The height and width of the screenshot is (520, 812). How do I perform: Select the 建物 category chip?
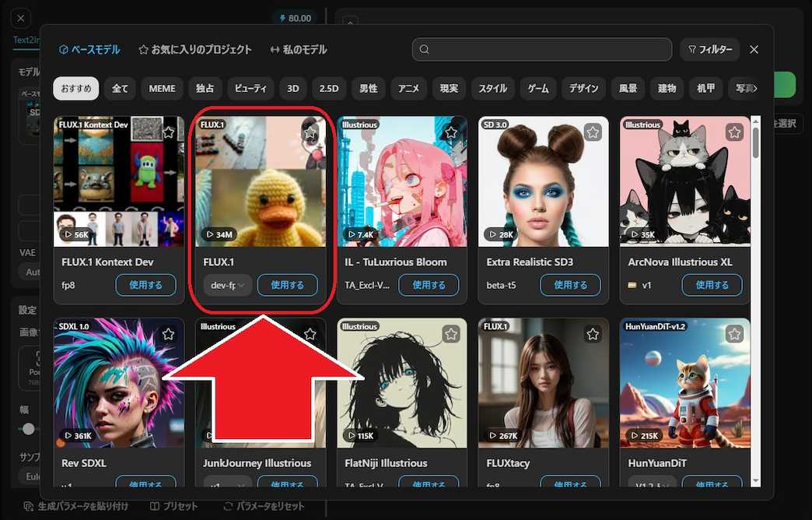click(667, 88)
